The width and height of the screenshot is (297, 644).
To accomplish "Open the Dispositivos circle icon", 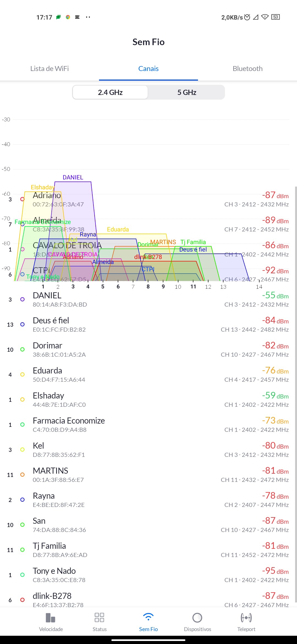I will (197, 618).
